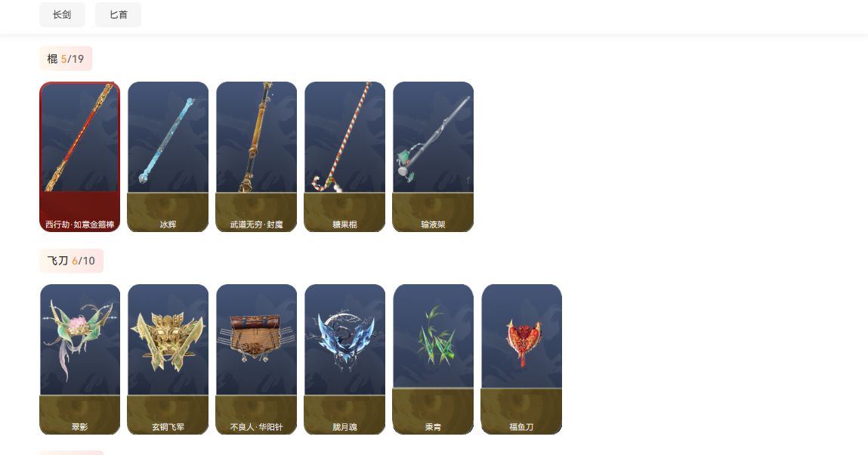Click the 冰辉 name label
Screen dimensions: 868x455
(x=168, y=224)
